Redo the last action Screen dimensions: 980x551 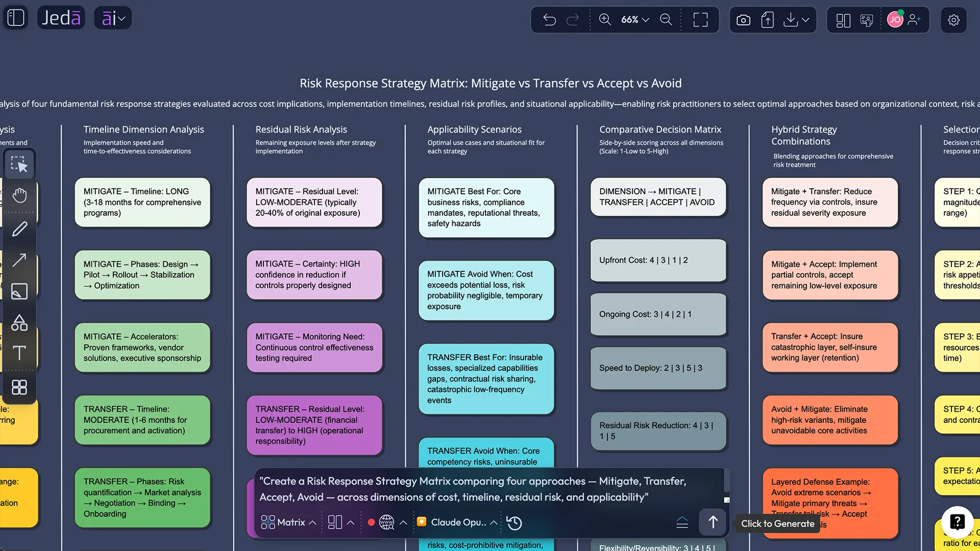(573, 20)
